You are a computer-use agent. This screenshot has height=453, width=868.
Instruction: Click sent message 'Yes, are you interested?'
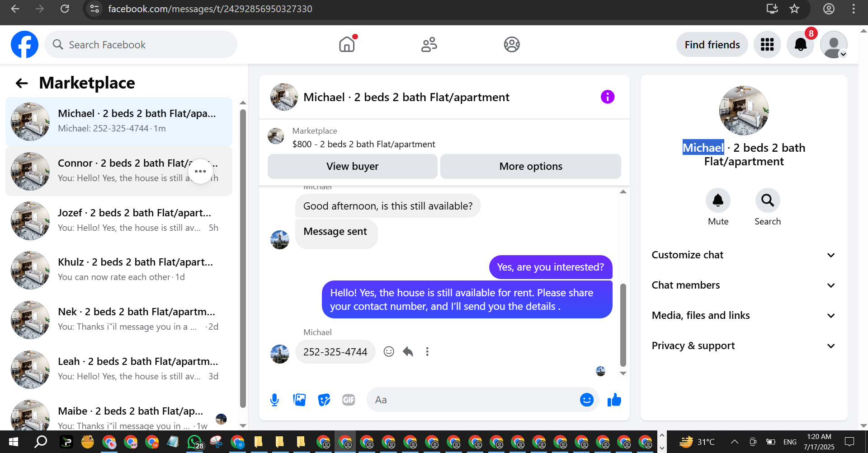coord(551,267)
